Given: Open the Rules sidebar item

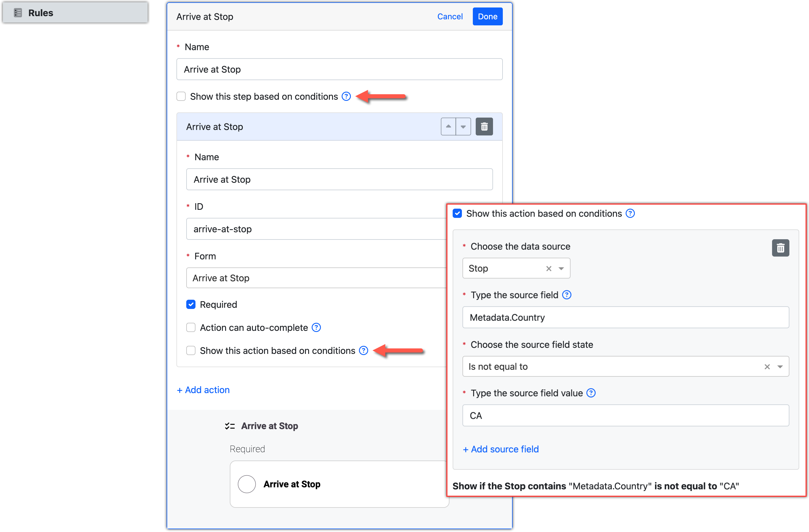Looking at the screenshot, I should [41, 13].
